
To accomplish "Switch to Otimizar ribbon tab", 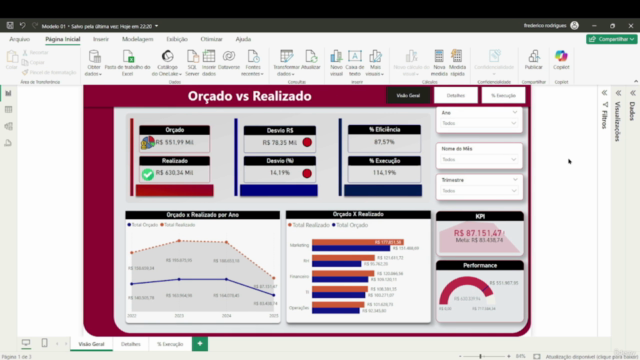I will click(x=211, y=39).
